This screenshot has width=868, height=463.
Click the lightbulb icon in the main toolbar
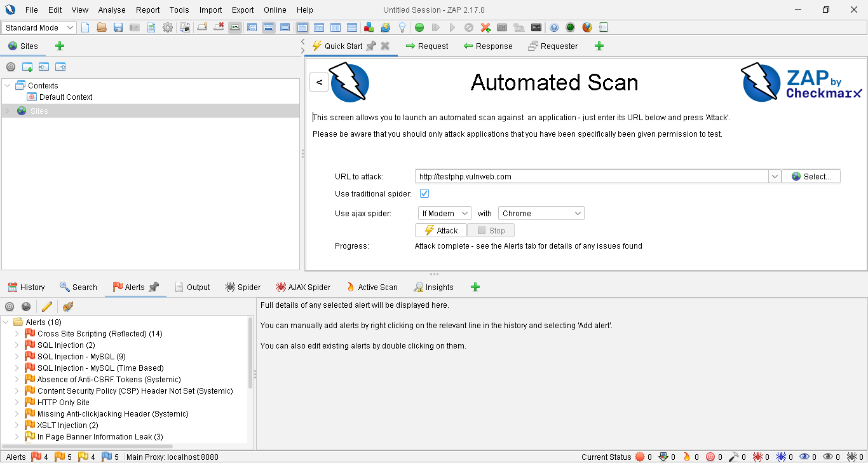(402, 27)
